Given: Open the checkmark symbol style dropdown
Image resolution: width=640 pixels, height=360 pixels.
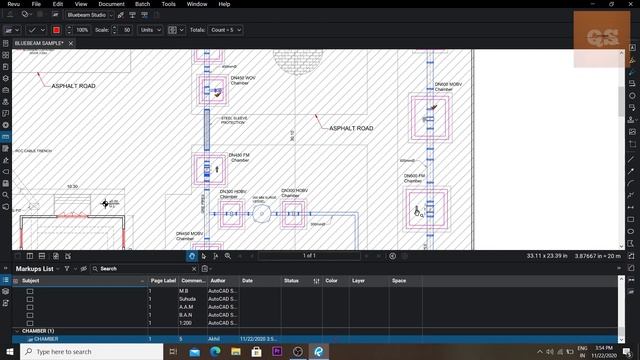Looking at the screenshot, I should 36,30.
